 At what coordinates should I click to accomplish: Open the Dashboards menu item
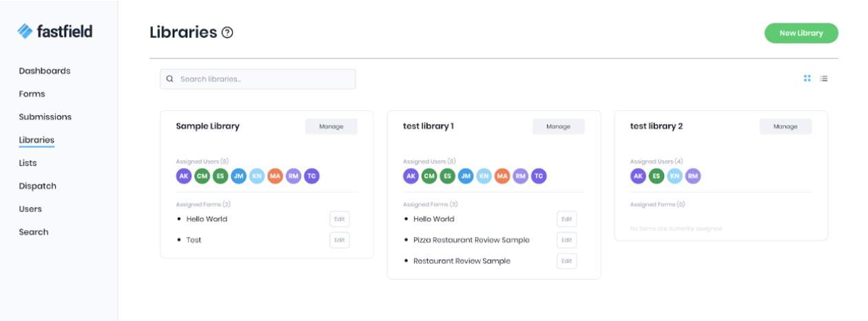[x=45, y=71]
